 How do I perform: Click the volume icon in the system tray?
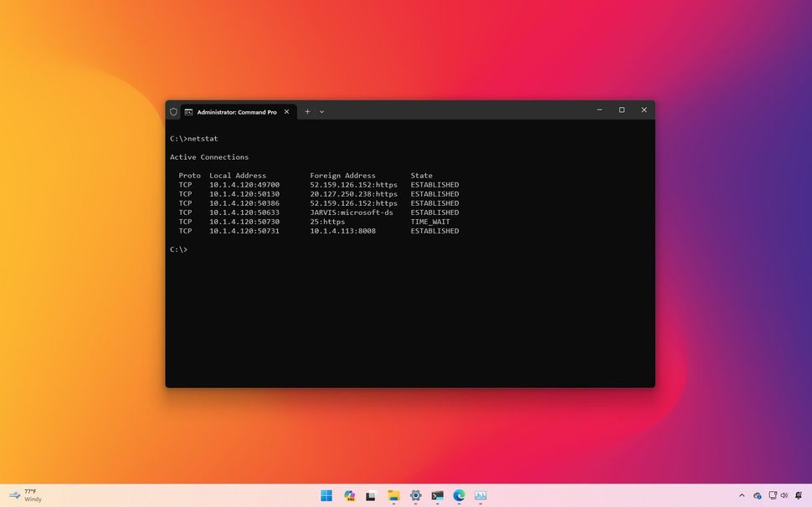tap(784, 495)
